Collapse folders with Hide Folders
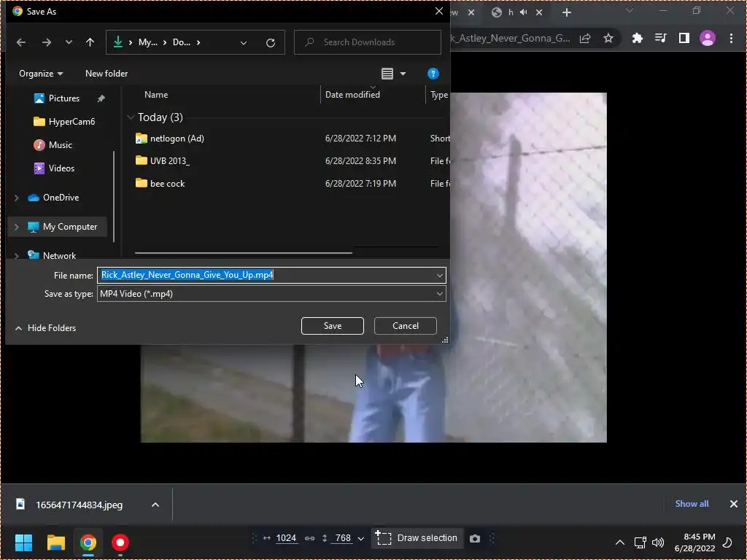The width and height of the screenshot is (747, 560). point(46,328)
